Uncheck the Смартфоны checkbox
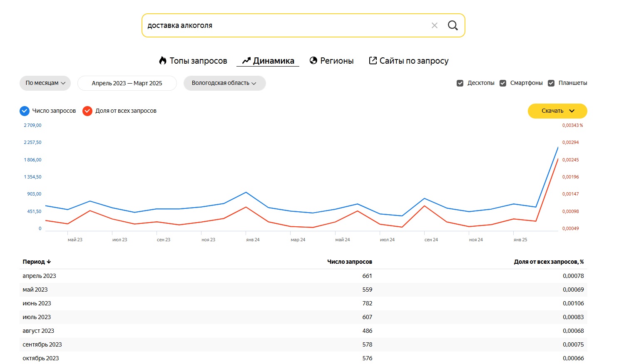This screenshot has height=364, width=624. [503, 83]
